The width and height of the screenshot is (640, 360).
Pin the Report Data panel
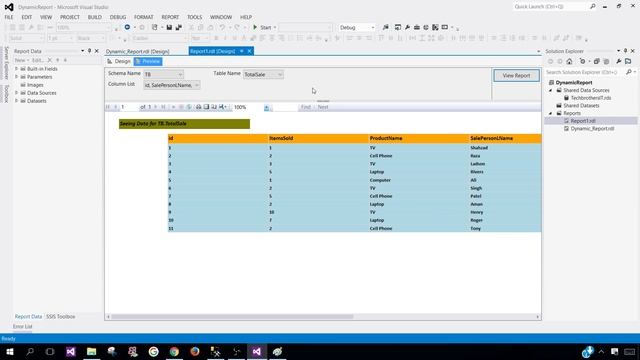pos(89,51)
